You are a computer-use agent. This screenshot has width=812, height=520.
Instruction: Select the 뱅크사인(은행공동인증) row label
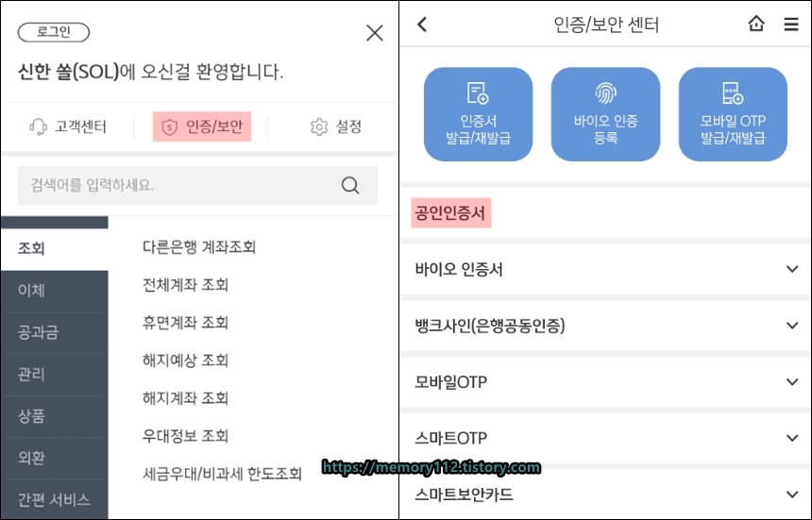tap(490, 326)
